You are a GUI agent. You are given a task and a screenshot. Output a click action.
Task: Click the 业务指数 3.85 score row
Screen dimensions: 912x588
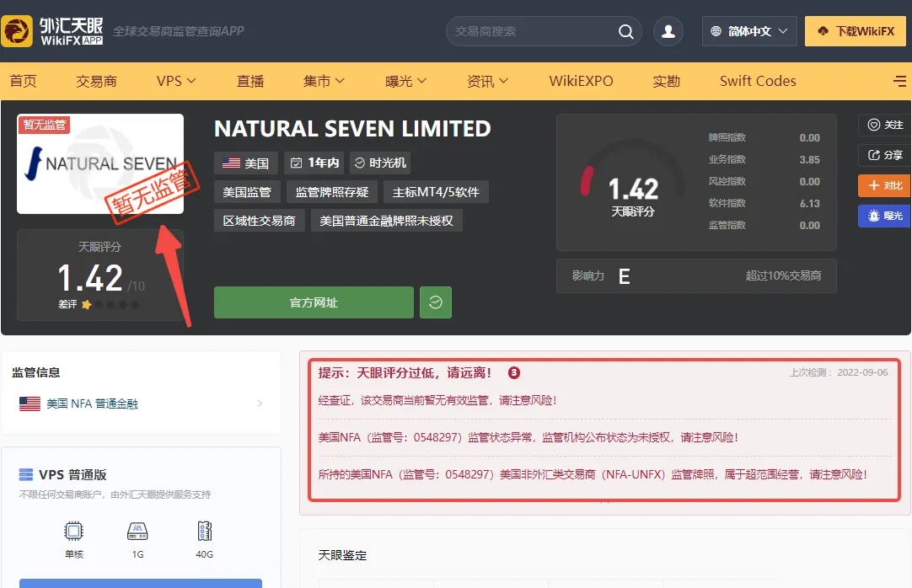pos(764,159)
